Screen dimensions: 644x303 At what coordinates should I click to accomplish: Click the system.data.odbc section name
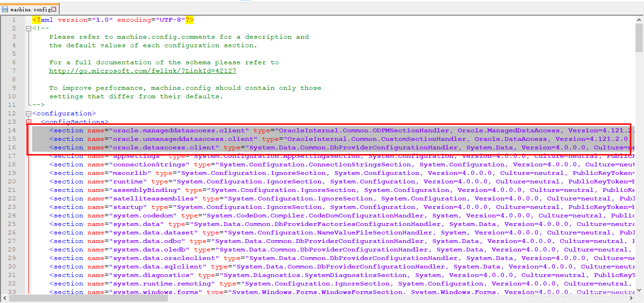click(147, 241)
